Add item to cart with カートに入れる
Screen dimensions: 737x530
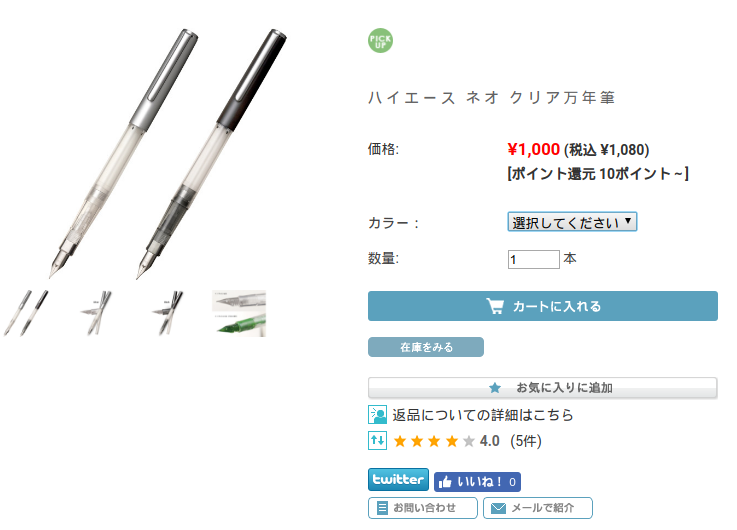pyautogui.click(x=542, y=306)
